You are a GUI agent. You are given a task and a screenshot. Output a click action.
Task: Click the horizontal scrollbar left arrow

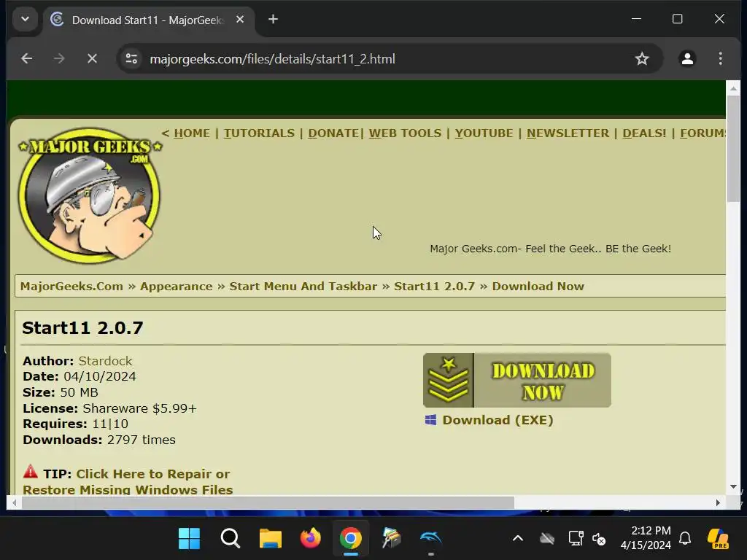[x=15, y=503]
